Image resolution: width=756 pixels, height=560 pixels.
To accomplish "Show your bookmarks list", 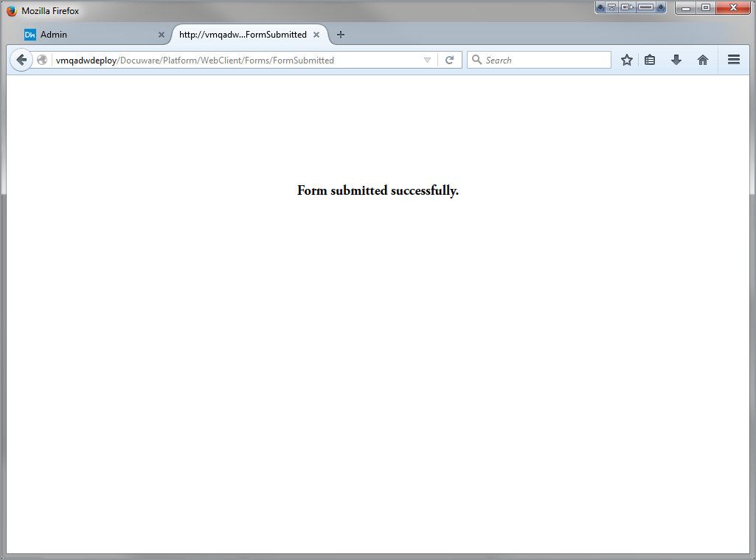I will (x=650, y=61).
